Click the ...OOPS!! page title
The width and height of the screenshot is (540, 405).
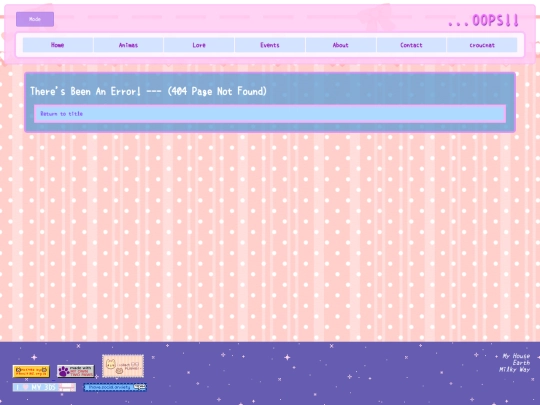point(483,21)
